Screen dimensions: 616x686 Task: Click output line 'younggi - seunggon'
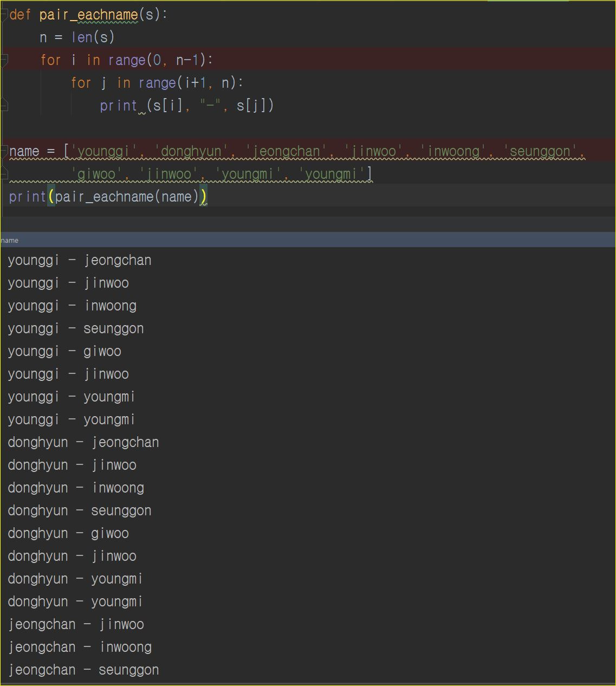(76, 328)
